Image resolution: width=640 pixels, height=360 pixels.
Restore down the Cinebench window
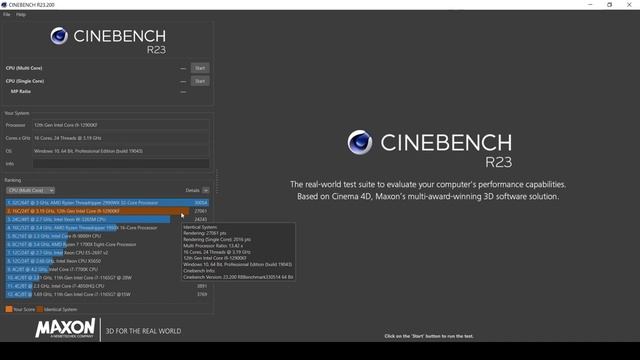609,4
